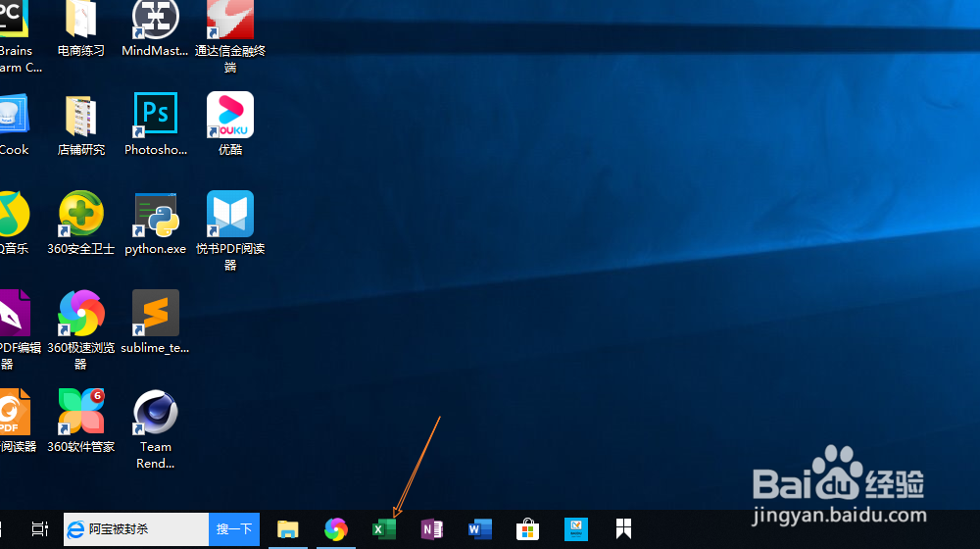Screen dimensions: 980x549
Task: Launch Word from the taskbar
Action: coord(480,529)
